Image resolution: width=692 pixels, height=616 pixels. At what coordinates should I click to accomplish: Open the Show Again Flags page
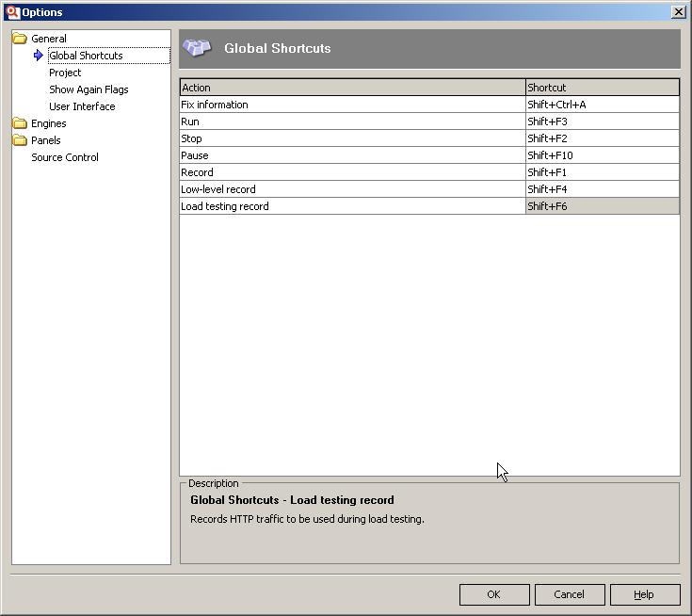coord(89,89)
